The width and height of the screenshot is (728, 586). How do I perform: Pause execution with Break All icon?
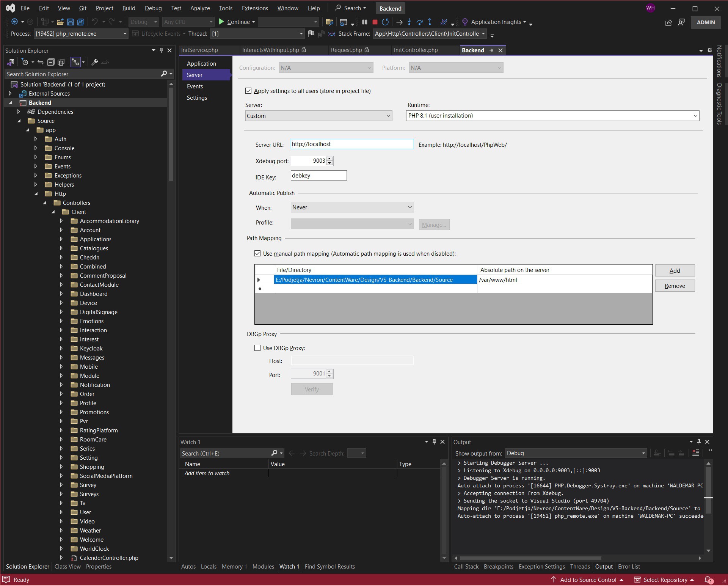point(365,22)
